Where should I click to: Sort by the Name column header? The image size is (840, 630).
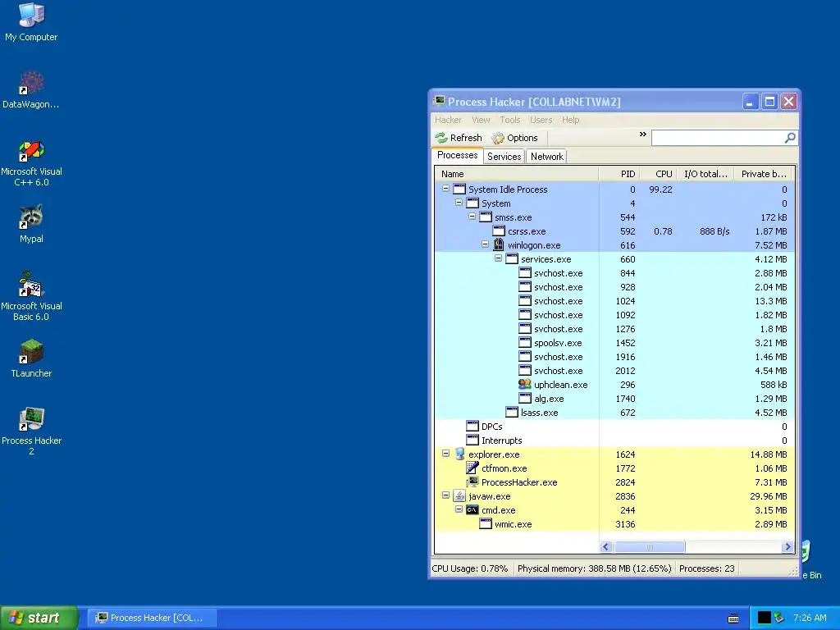point(517,174)
